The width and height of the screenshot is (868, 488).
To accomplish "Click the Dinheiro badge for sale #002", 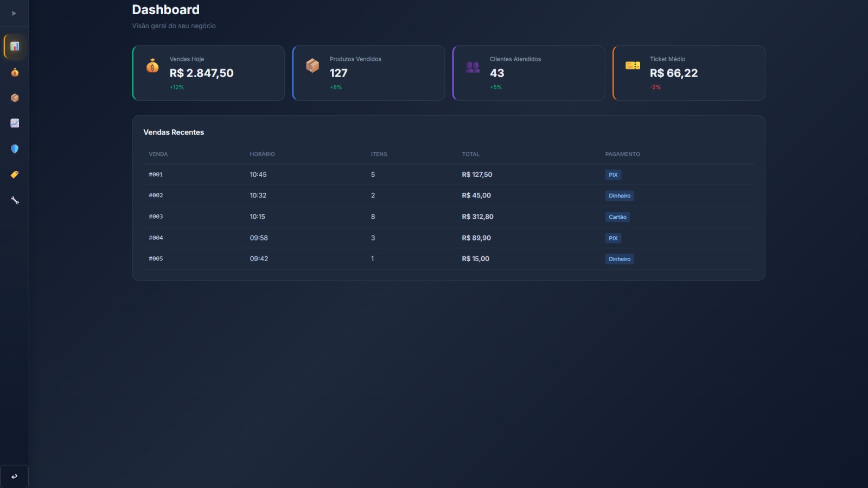I will 620,196.
